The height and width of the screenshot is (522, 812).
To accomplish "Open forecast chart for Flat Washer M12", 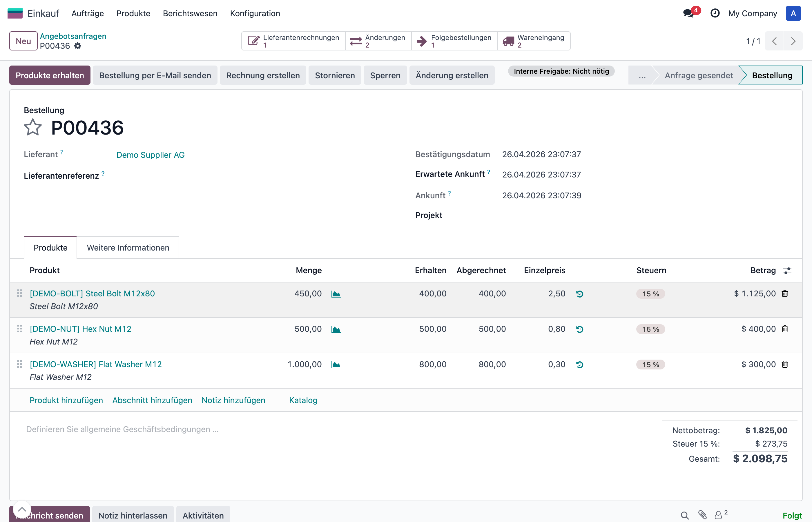I will tap(336, 365).
